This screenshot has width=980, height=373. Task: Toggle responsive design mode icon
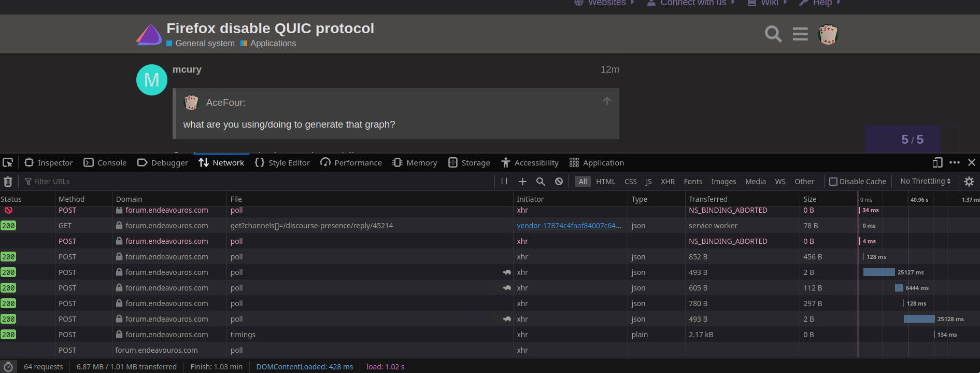pyautogui.click(x=937, y=163)
